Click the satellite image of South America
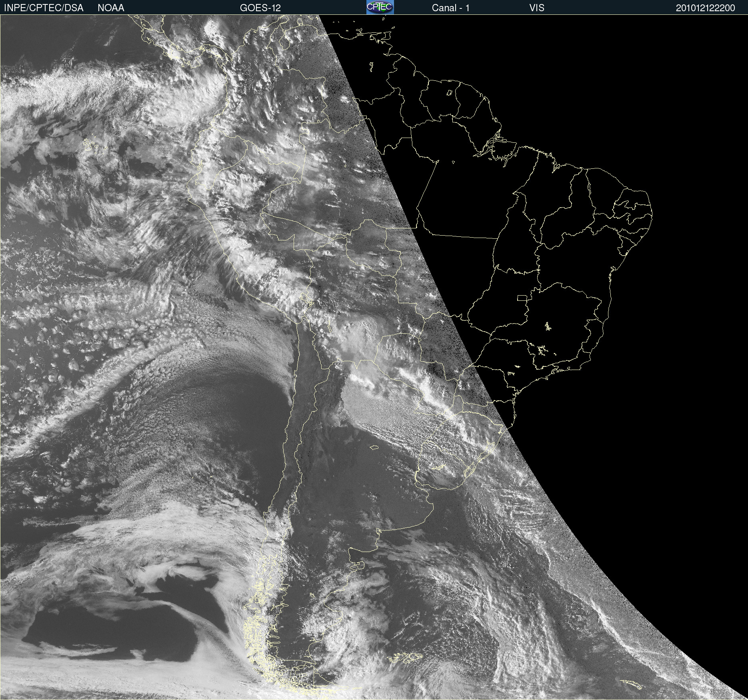Viewport: 748px width, 700px height. (x=374, y=357)
